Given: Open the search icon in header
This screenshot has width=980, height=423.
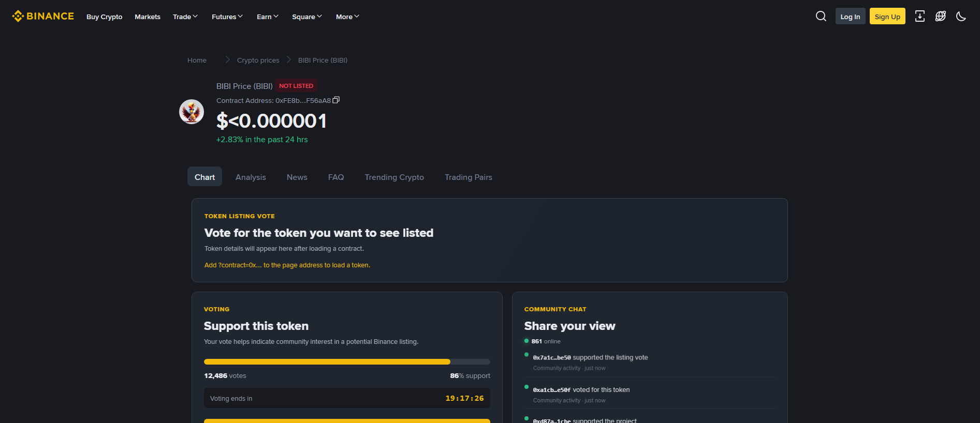Looking at the screenshot, I should coord(821,17).
